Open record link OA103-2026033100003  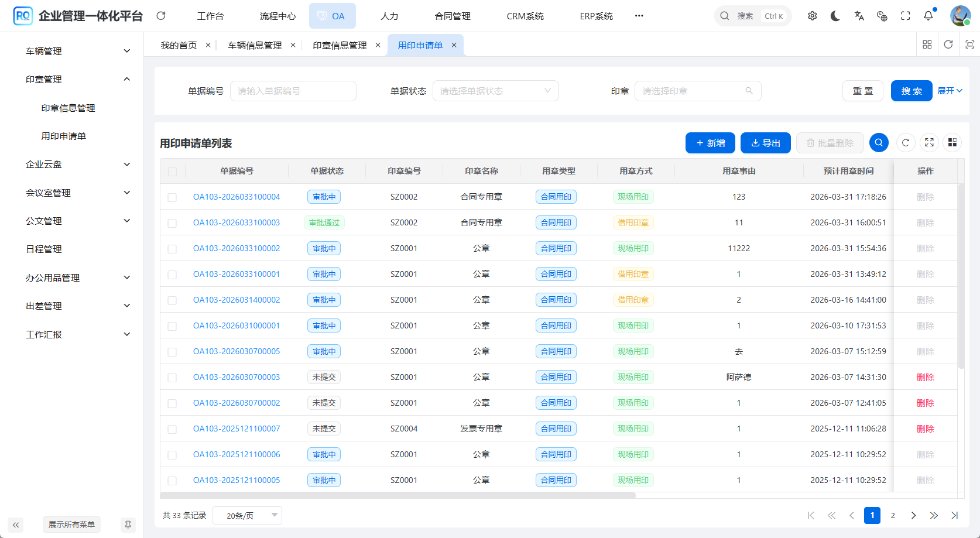click(x=237, y=222)
